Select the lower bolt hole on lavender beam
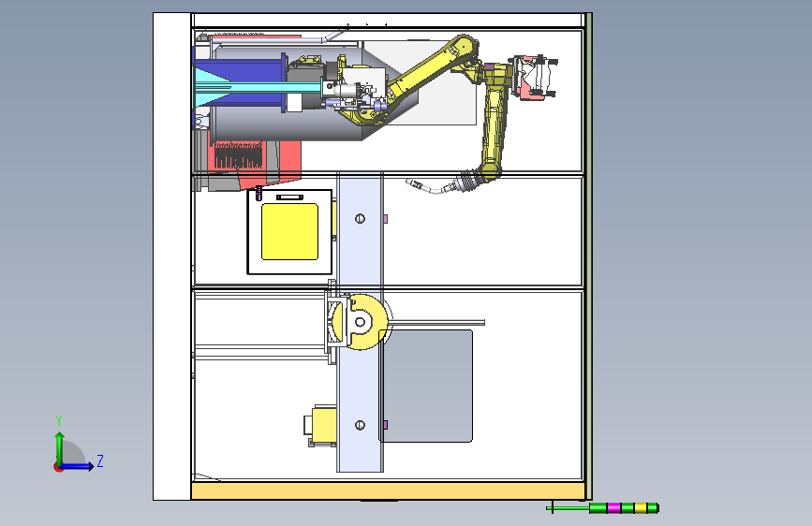This screenshot has width=812, height=526. pos(360,425)
